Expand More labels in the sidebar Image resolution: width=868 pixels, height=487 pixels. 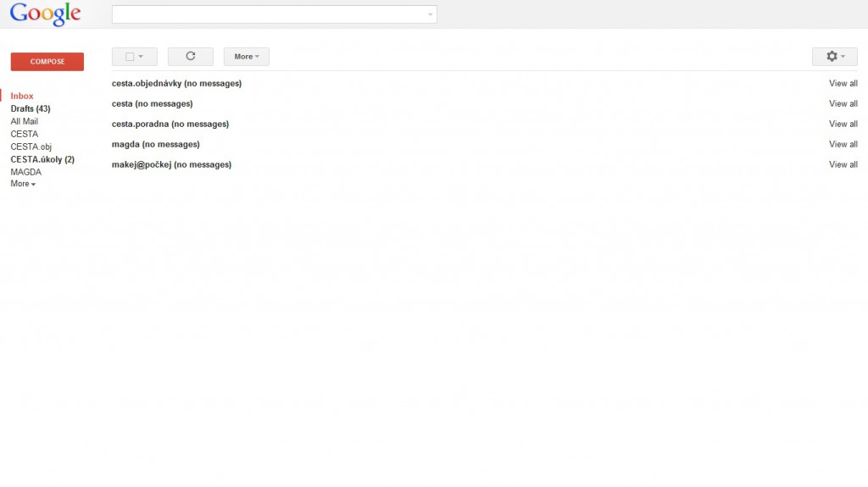coord(23,184)
